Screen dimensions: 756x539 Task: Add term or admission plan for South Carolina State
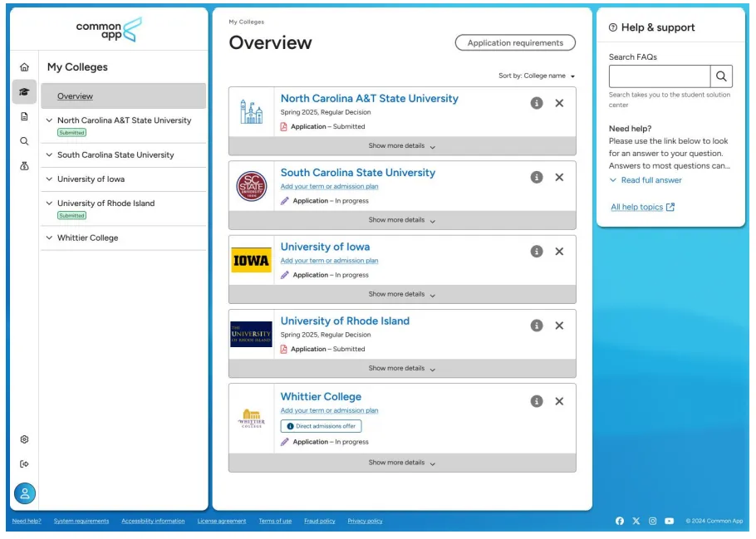pos(329,186)
